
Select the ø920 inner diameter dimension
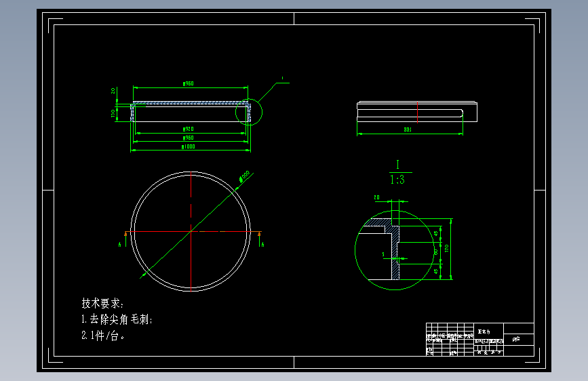[x=189, y=129]
